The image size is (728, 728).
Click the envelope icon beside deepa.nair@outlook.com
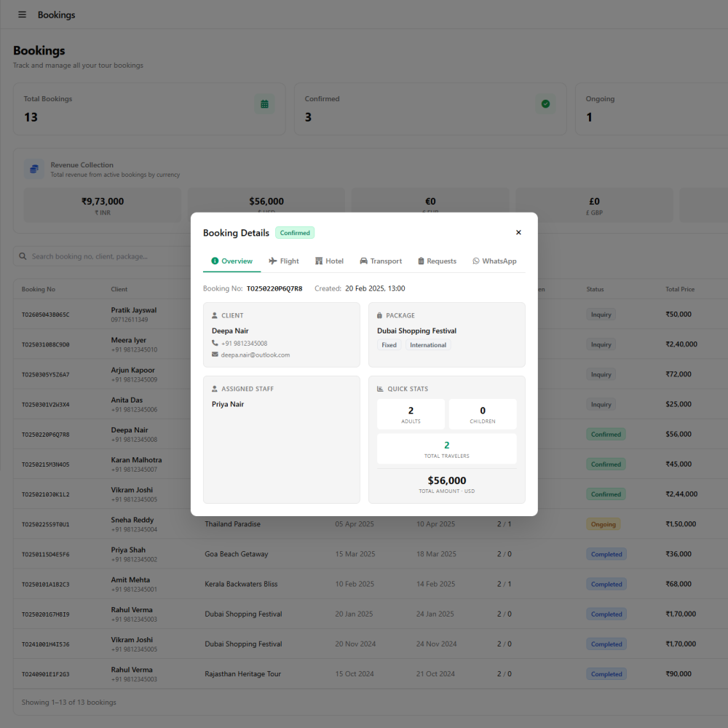pyautogui.click(x=215, y=355)
